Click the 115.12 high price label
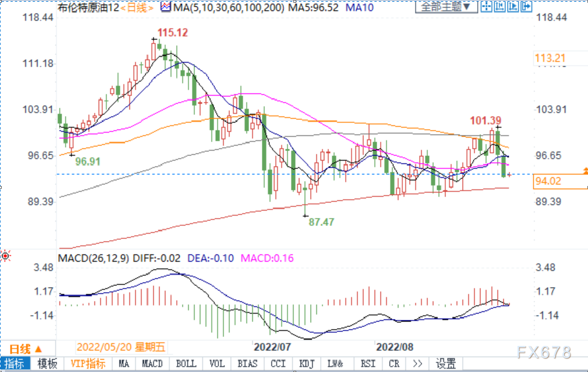Screen dimensions: 588x372 pos(173,33)
